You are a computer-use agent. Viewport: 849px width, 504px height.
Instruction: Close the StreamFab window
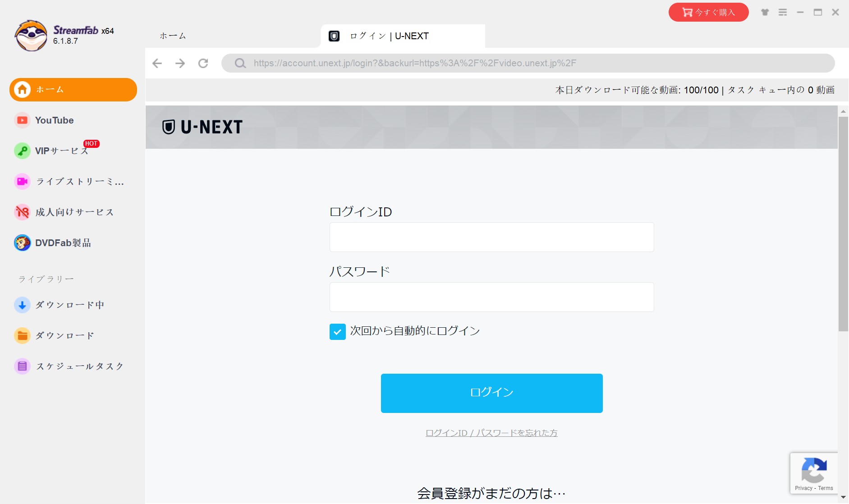point(835,12)
